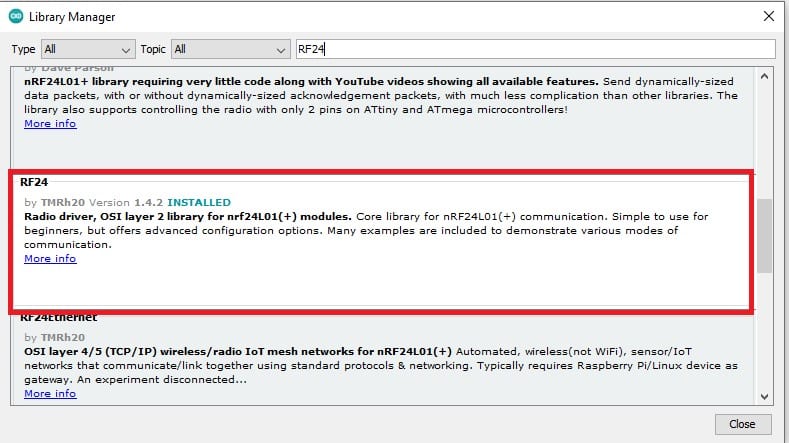Open More info link under RF24 by TMRh20

[x=50, y=259]
